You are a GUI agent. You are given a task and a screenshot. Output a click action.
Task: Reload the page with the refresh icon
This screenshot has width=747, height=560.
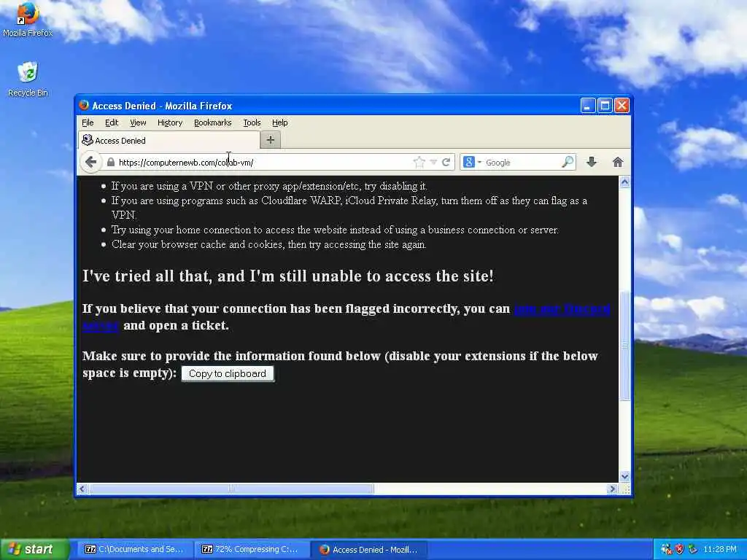coord(446,163)
